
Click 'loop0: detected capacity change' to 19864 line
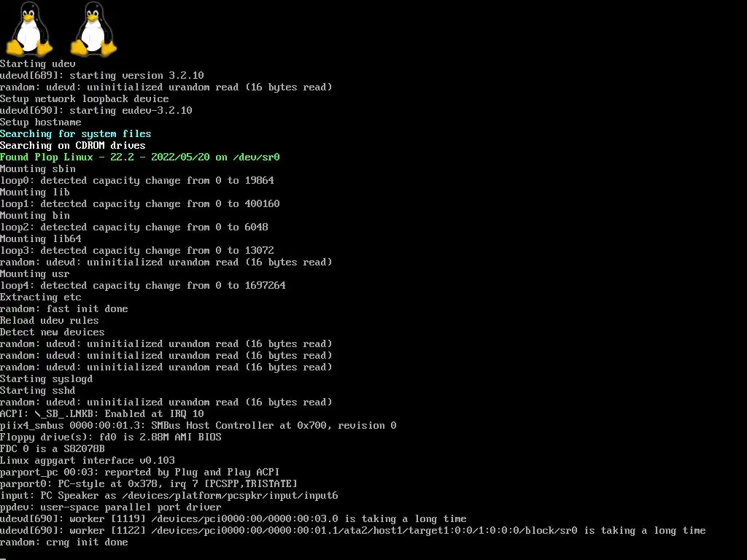click(x=137, y=181)
